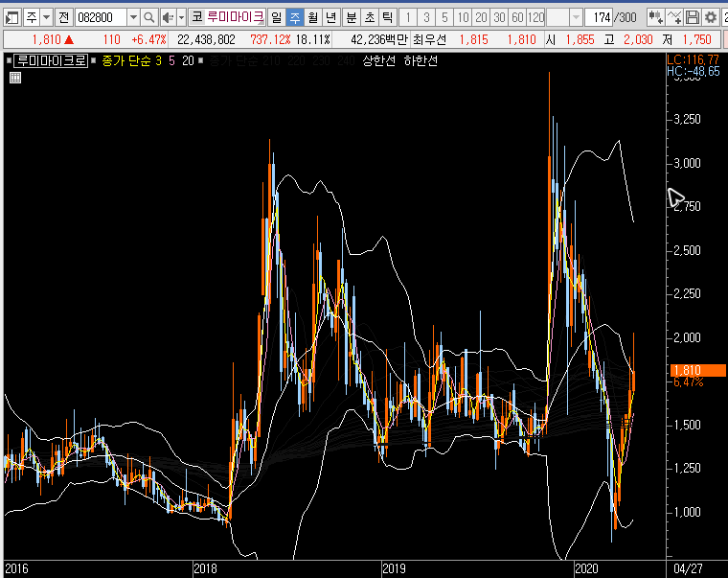This screenshot has width=728, height=578.
Task: Expand the 주 market-type dropdown arrow
Action: click(x=46, y=18)
